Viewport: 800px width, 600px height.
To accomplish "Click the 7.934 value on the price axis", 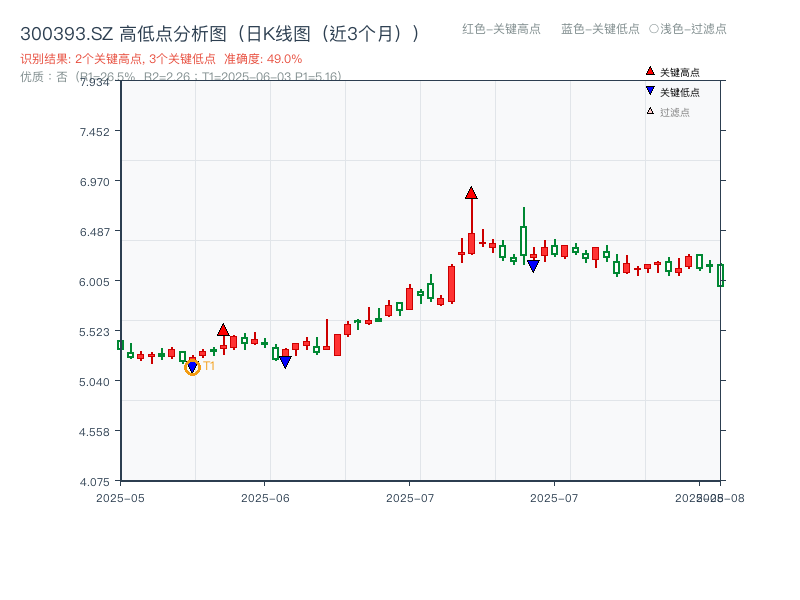I will pos(94,85).
